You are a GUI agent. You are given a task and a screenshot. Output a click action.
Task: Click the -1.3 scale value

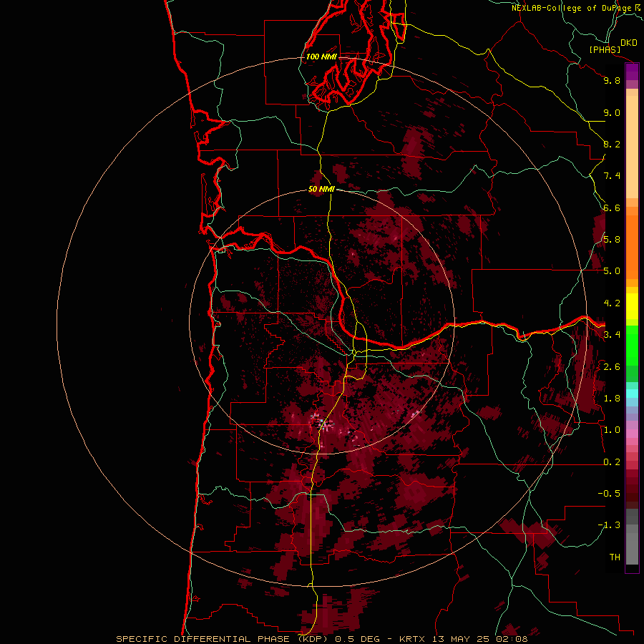[609, 525]
